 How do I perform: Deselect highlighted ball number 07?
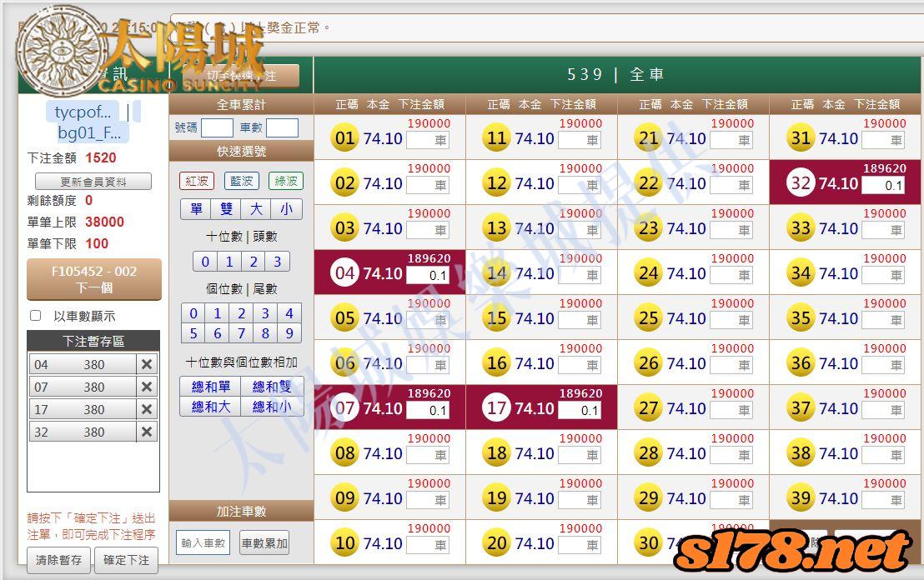tap(344, 407)
